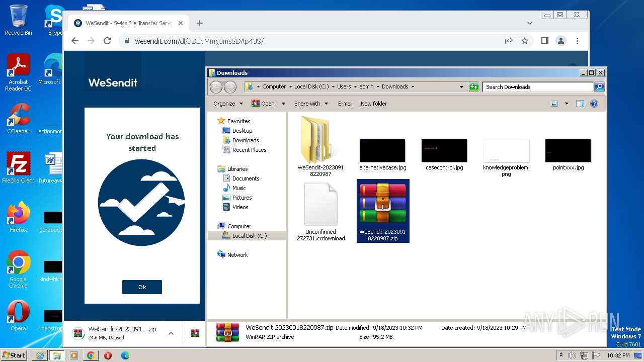Run search in Downloads with magnifier icon

point(599,86)
